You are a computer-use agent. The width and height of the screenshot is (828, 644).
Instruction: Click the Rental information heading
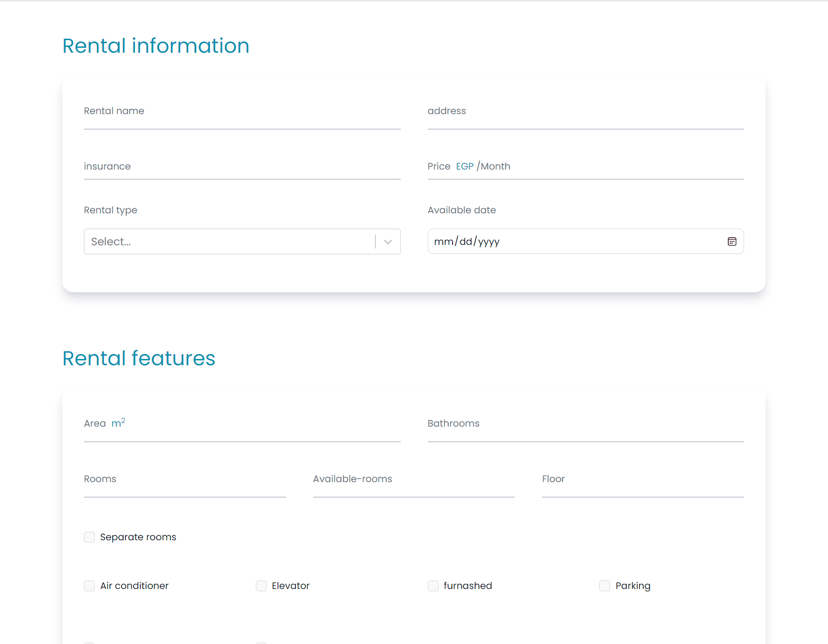tap(156, 46)
